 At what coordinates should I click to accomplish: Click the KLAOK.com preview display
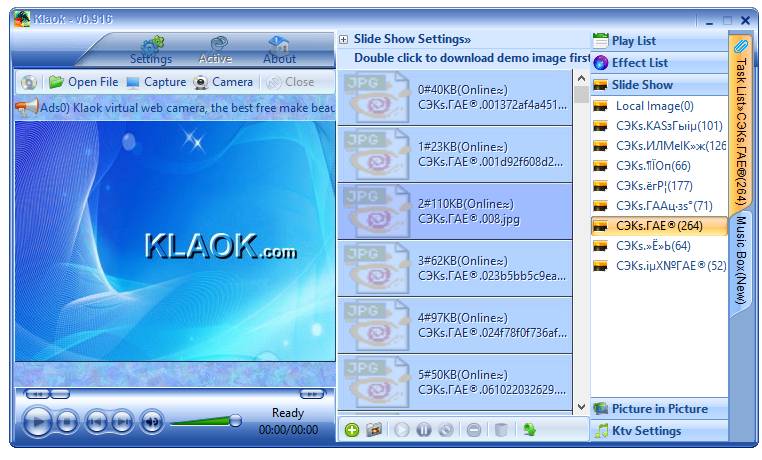(x=175, y=241)
